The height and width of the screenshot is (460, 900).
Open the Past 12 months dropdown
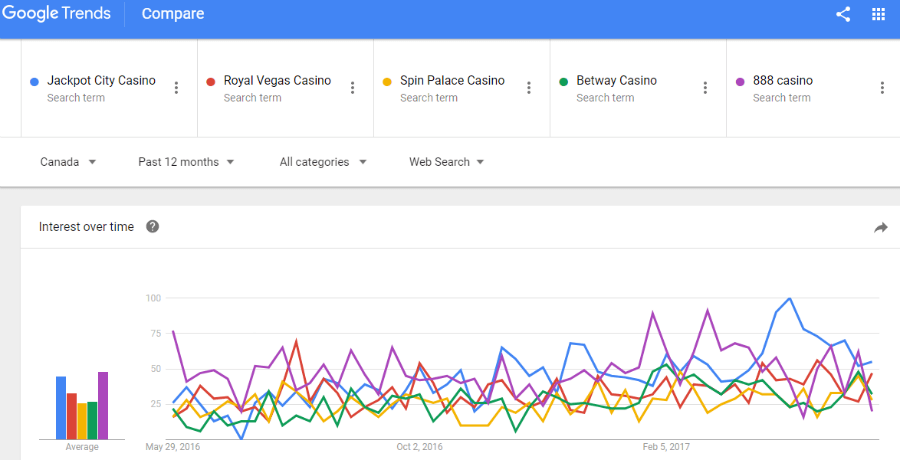(186, 162)
